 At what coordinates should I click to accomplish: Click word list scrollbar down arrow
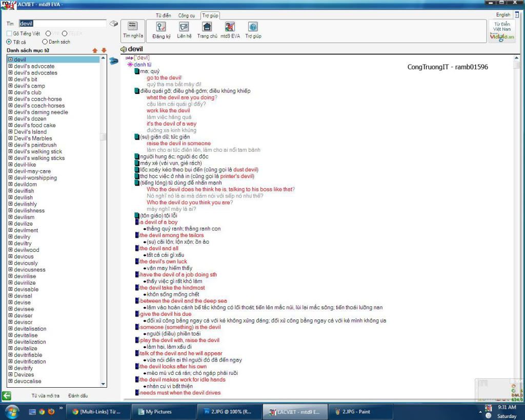(x=103, y=384)
